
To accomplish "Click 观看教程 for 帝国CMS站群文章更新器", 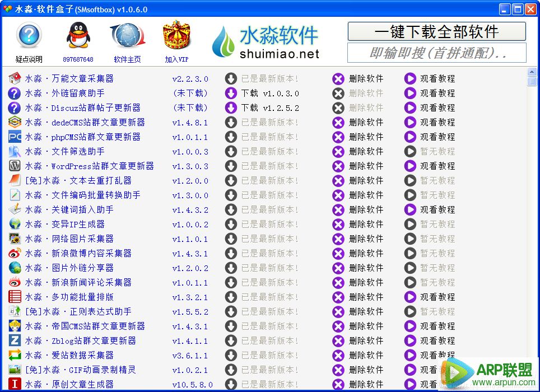I will coord(437,326).
